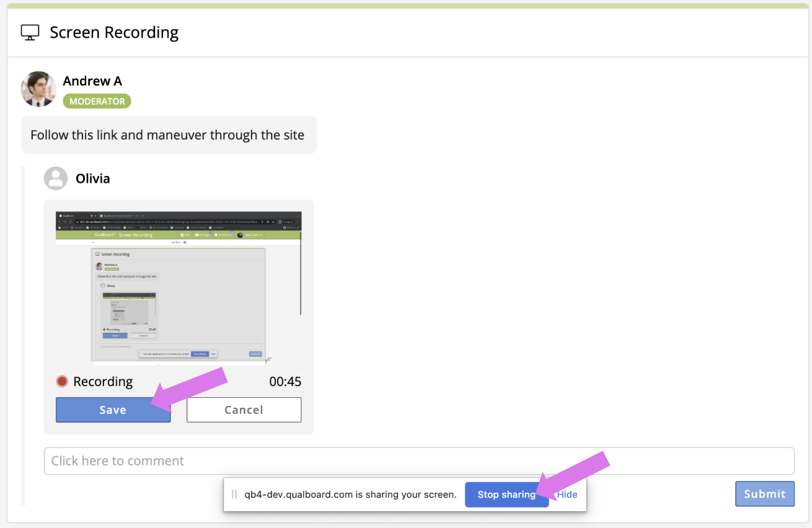
Task: Click the name 'Andrew A'
Action: click(92, 81)
